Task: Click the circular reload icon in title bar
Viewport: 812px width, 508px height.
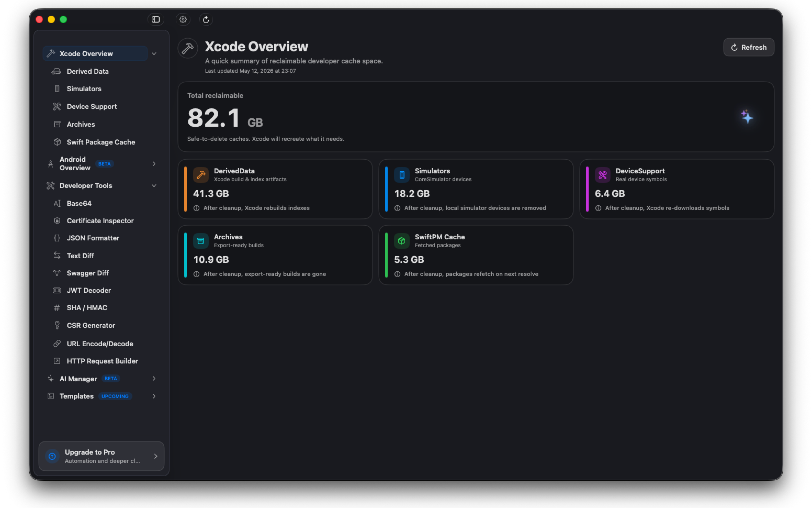Action: [206, 19]
